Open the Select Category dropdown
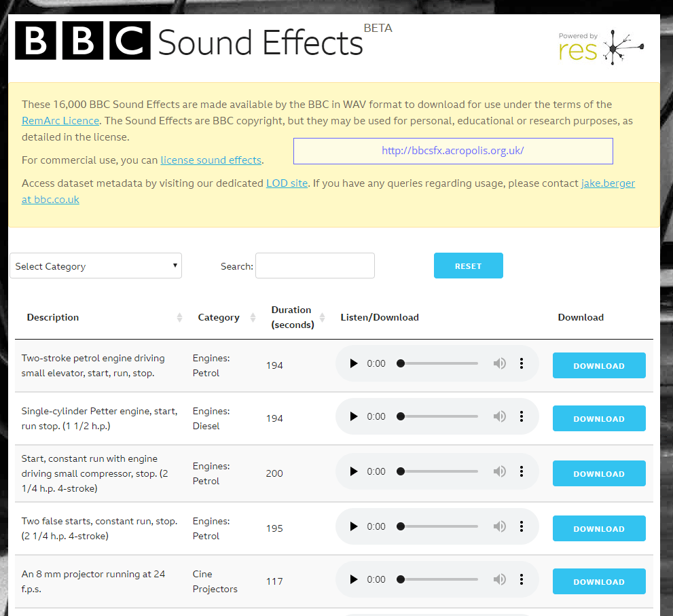This screenshot has height=616, width=673. click(x=96, y=266)
